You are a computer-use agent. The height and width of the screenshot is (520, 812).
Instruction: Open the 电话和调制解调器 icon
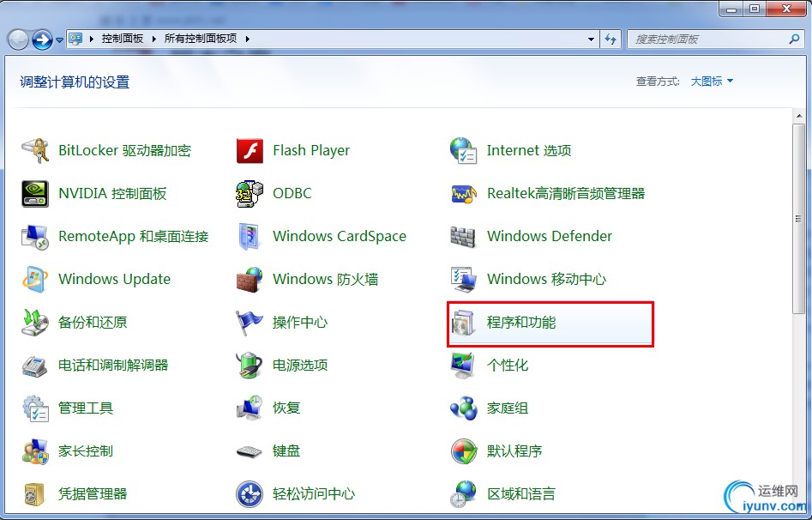click(x=34, y=366)
